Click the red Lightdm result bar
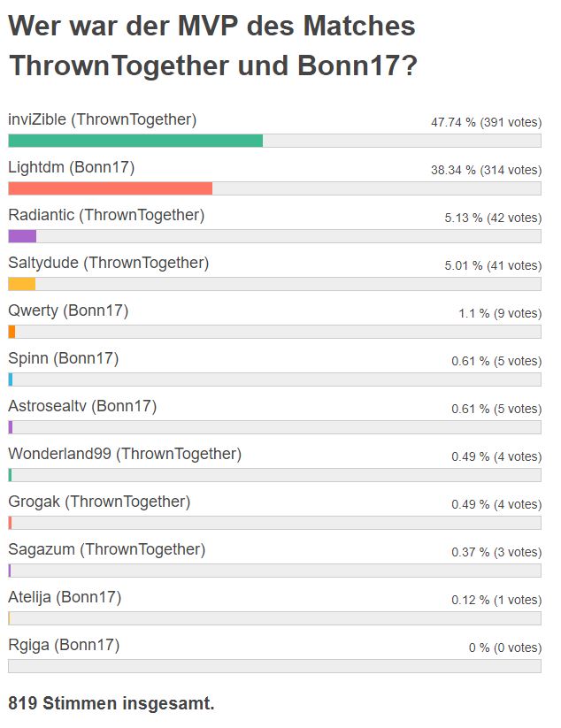The image size is (561, 728). 110,188
